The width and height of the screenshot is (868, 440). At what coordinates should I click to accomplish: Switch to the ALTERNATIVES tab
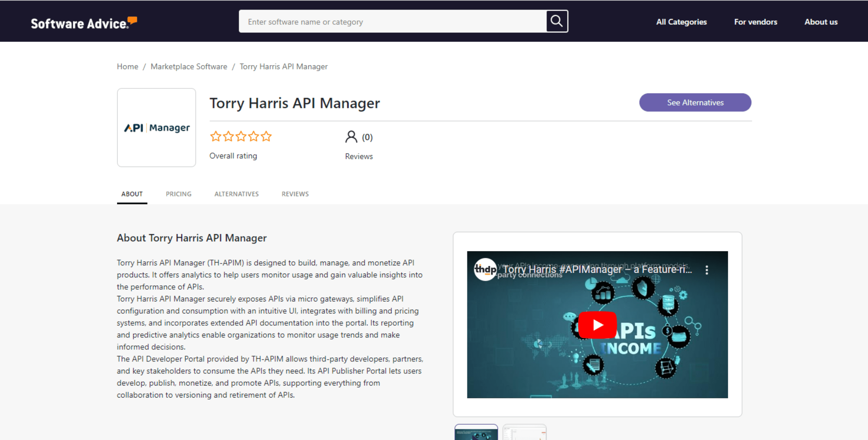pos(236,194)
